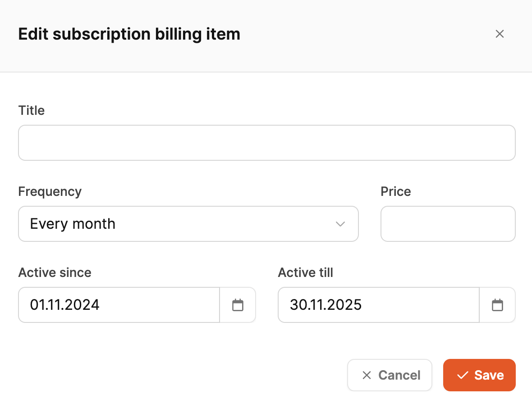The height and width of the screenshot is (417, 532).
Task: Open the Every month frequency dropdown
Action: [180, 224]
